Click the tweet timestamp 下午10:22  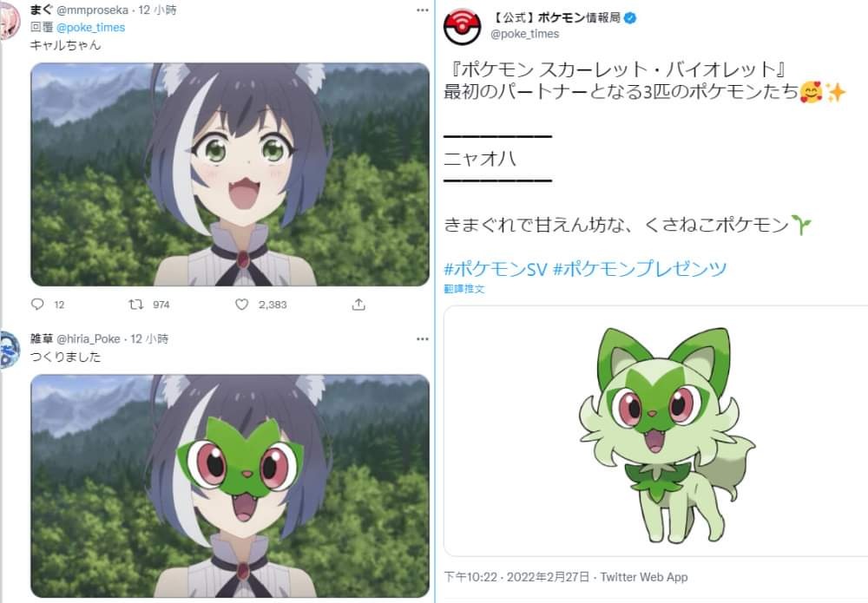(x=470, y=577)
